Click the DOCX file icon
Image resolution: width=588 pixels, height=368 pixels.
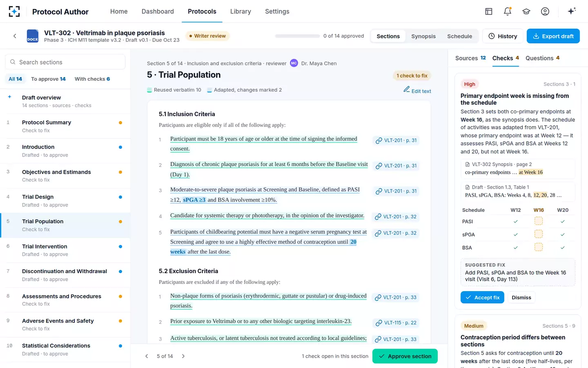coord(33,36)
